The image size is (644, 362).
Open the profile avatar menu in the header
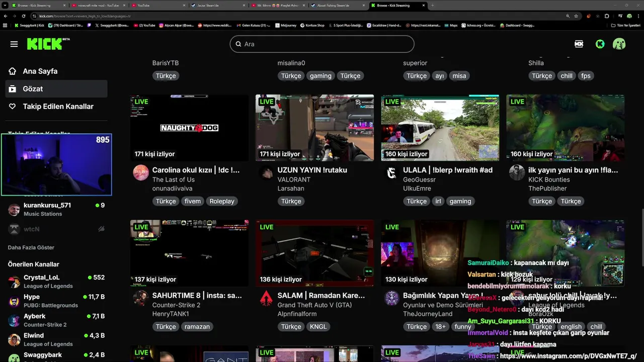(x=619, y=44)
